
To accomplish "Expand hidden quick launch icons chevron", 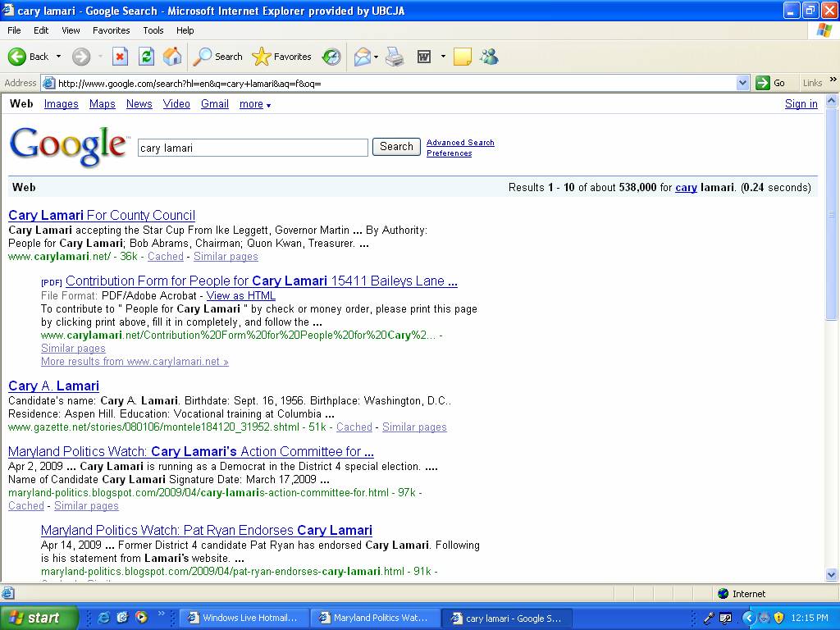I will coord(160,614).
